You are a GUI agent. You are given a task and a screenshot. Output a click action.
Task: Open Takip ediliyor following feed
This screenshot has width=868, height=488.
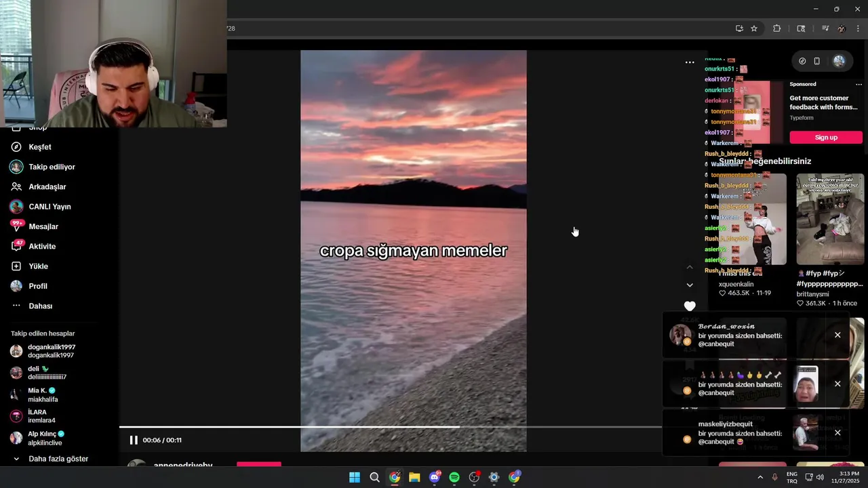(52, 167)
